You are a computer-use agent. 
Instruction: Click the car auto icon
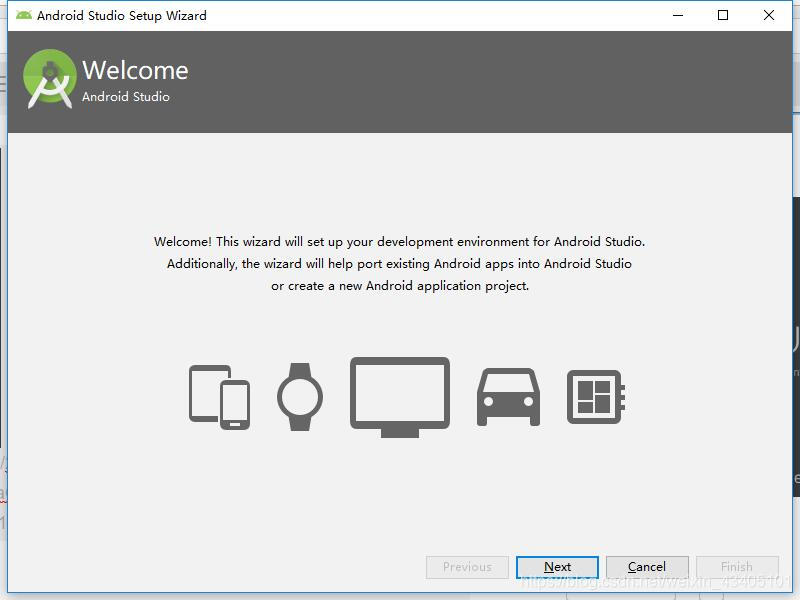(x=508, y=397)
